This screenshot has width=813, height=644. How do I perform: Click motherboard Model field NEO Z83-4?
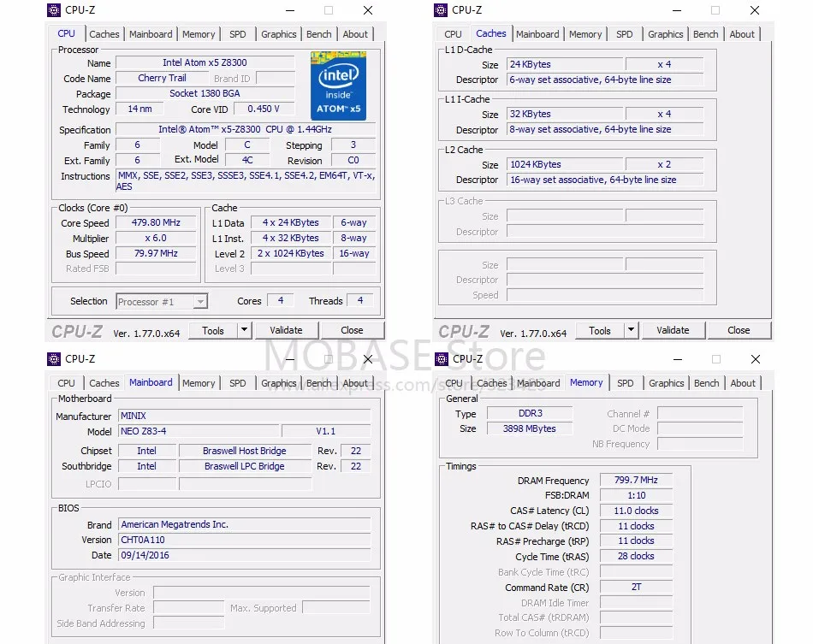[x=199, y=431]
